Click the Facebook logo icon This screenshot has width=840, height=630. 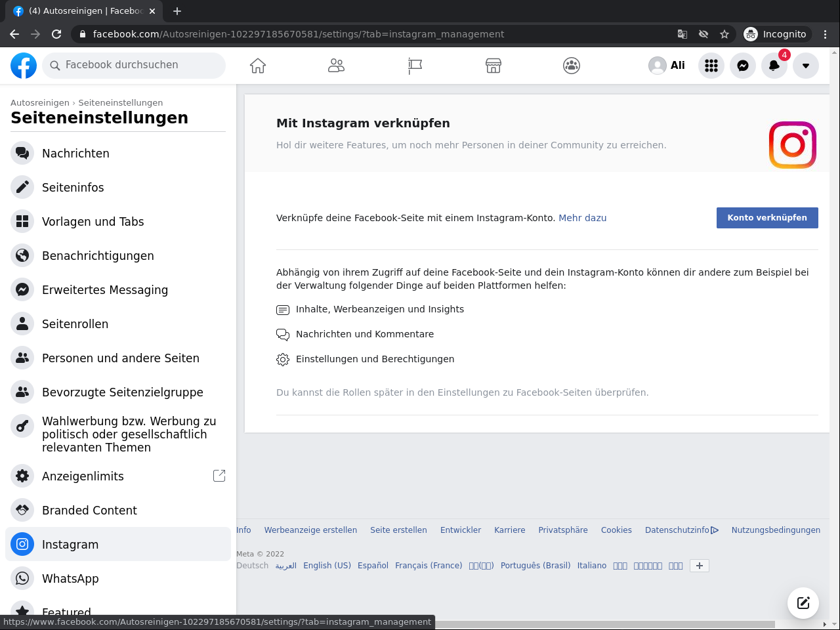(24, 66)
